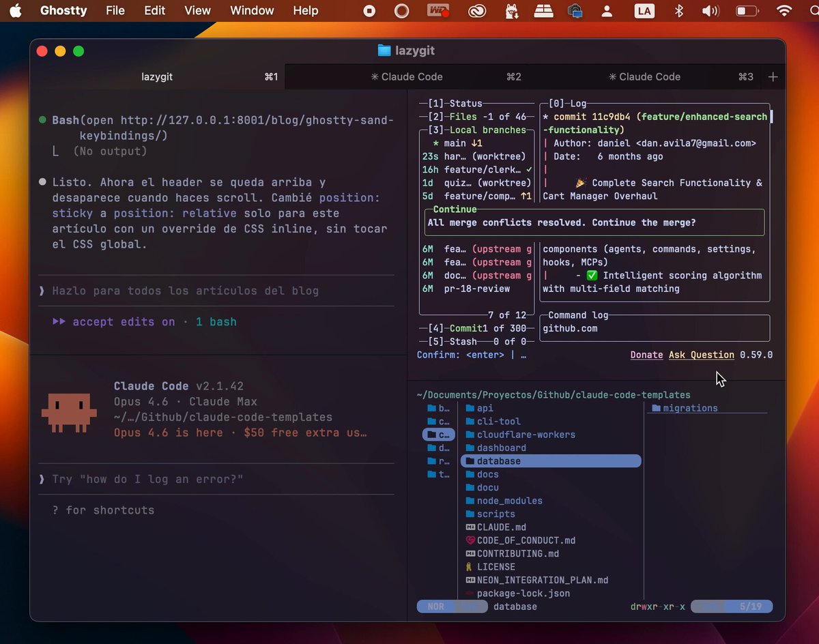The height and width of the screenshot is (644, 819).
Task: Open the Wi-Fi status icon
Action: [x=784, y=10]
